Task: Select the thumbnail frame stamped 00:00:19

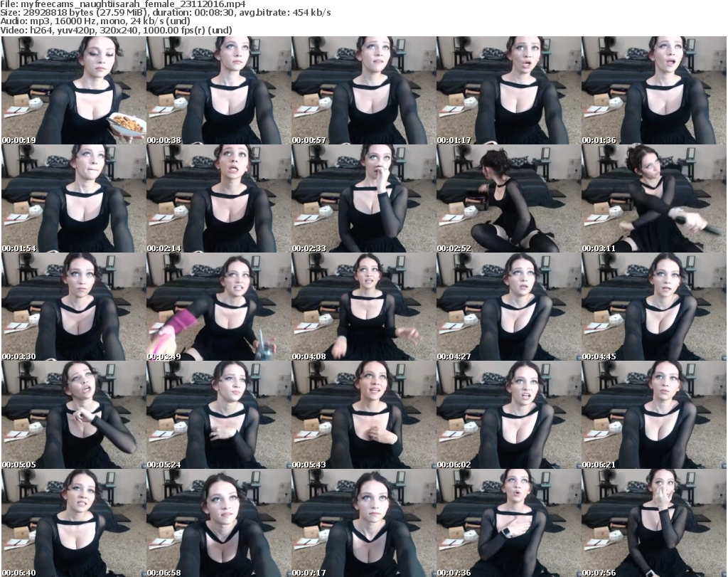Action: pos(74,90)
